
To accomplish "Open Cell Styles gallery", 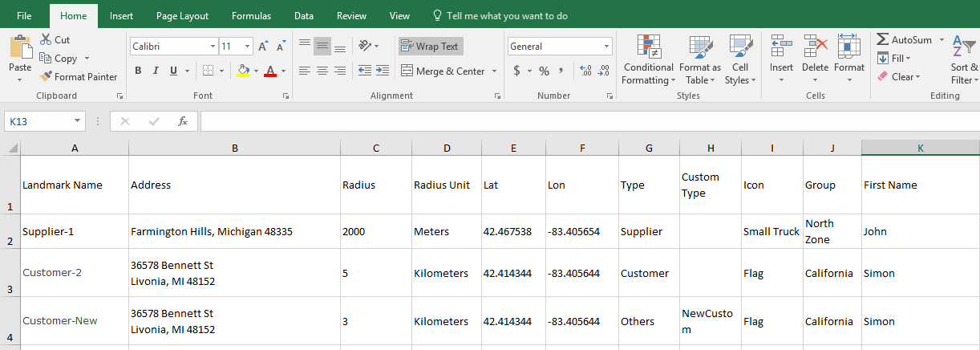I will pos(740,59).
